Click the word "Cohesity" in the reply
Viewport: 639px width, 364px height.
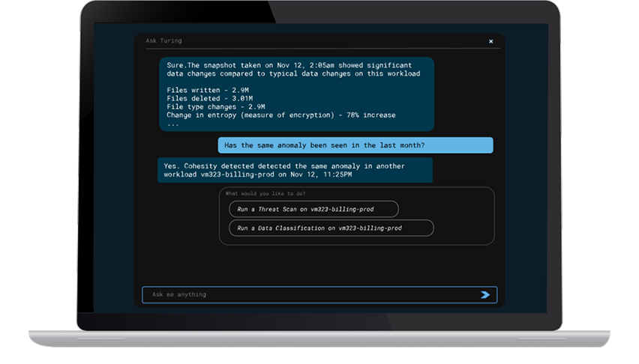[203, 166]
